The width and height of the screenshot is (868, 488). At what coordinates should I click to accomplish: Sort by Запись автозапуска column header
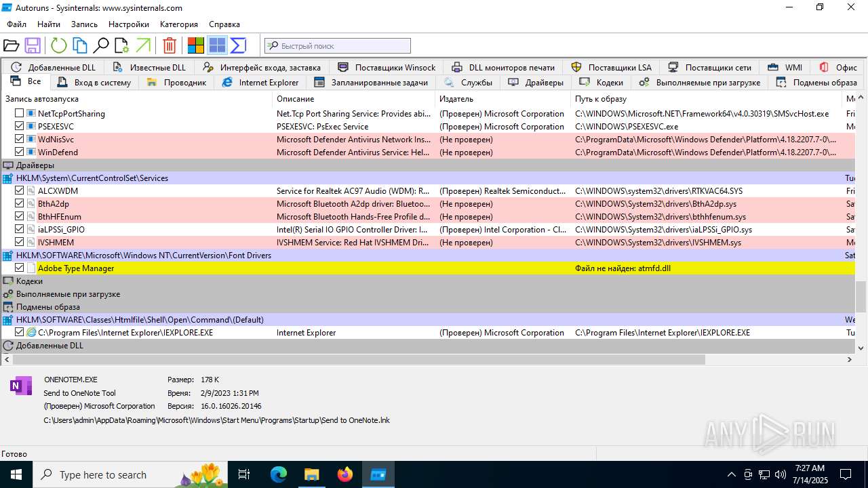pos(136,99)
